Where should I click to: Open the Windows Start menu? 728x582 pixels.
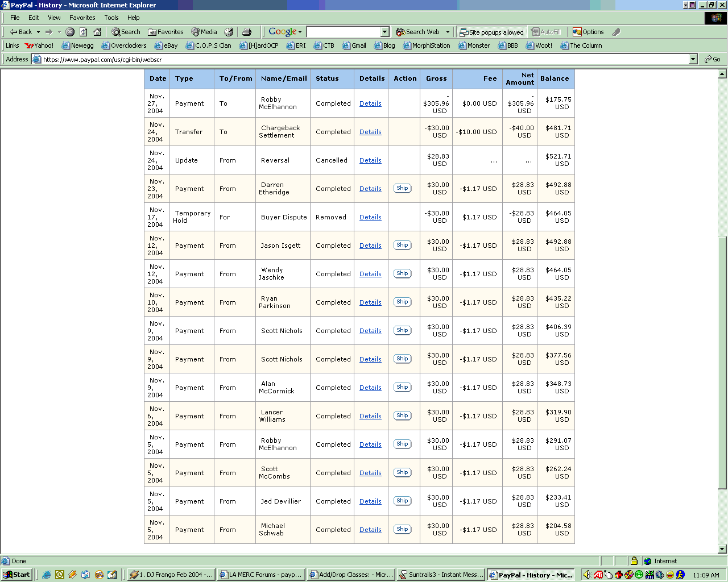[16, 575]
